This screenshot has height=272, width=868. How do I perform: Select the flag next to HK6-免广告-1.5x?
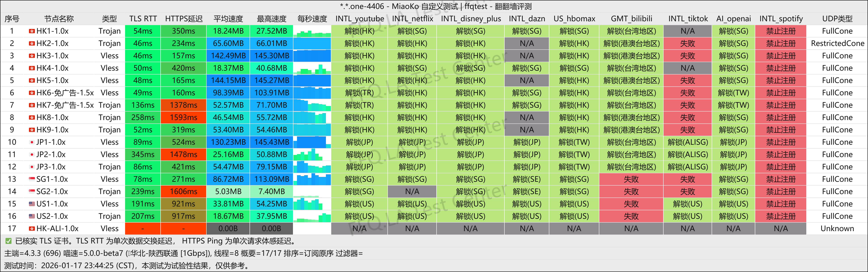[x=32, y=93]
